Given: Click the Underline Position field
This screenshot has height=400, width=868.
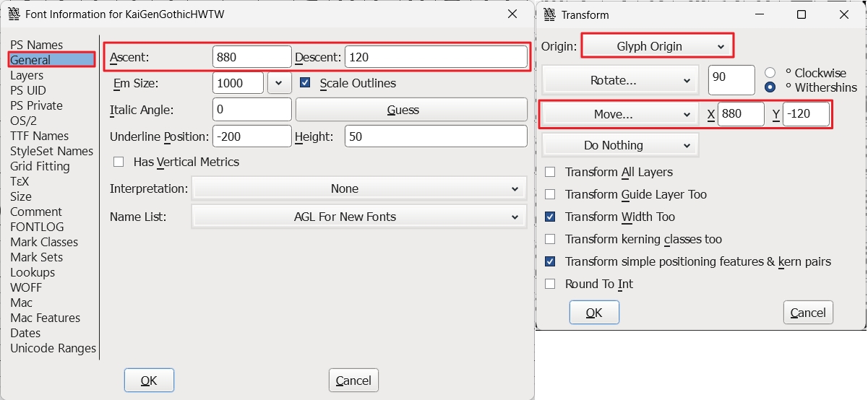Looking at the screenshot, I should click(x=252, y=136).
